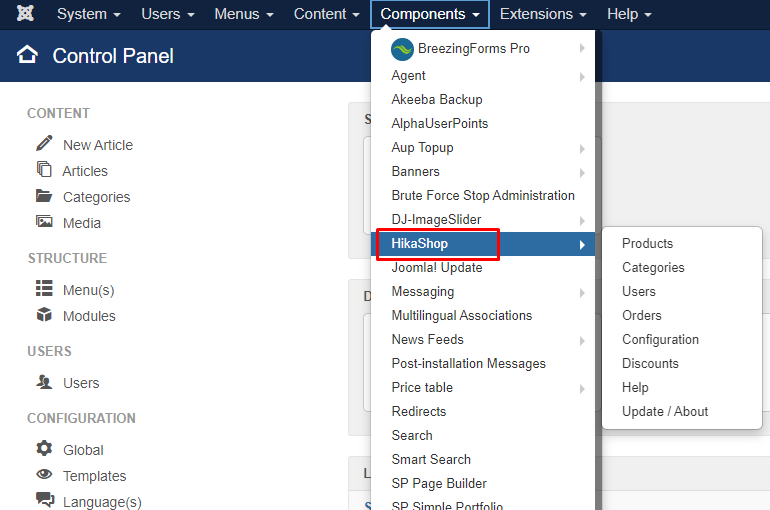
Task: Click the Joomla logo icon
Action: pos(25,13)
